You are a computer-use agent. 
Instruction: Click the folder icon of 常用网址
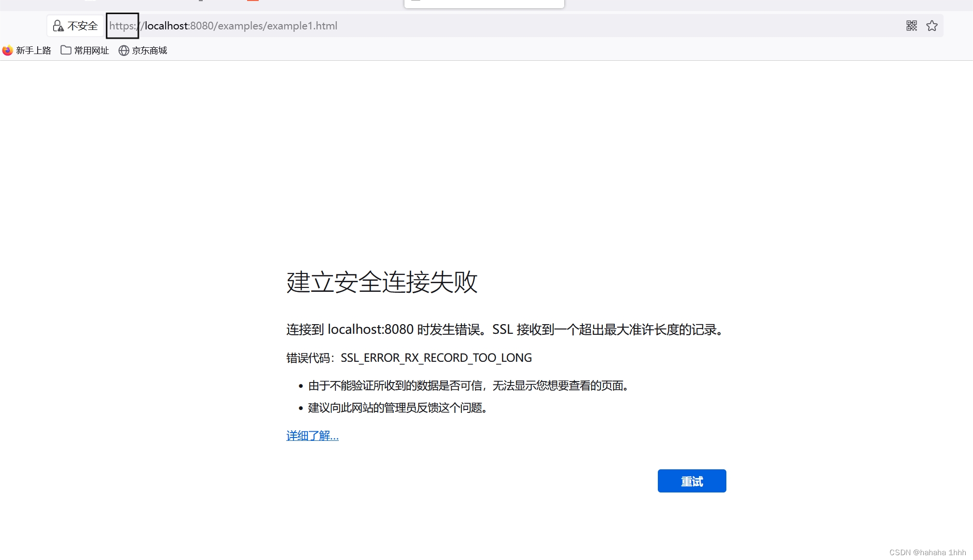(66, 50)
